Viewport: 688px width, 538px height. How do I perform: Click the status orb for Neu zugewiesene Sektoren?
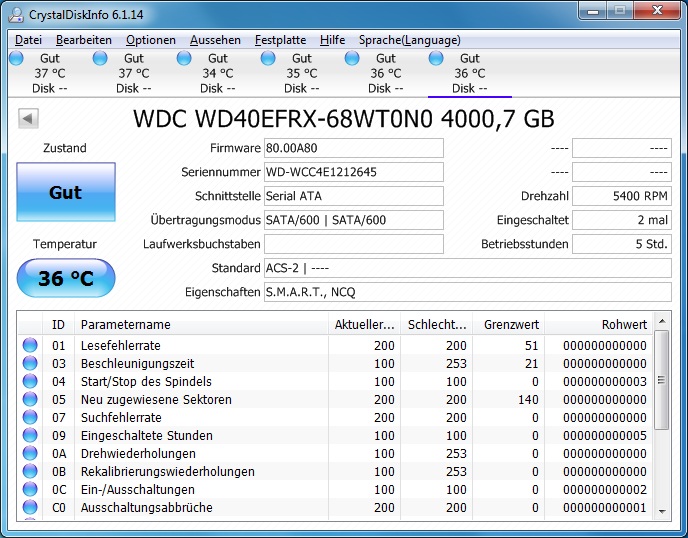point(30,399)
